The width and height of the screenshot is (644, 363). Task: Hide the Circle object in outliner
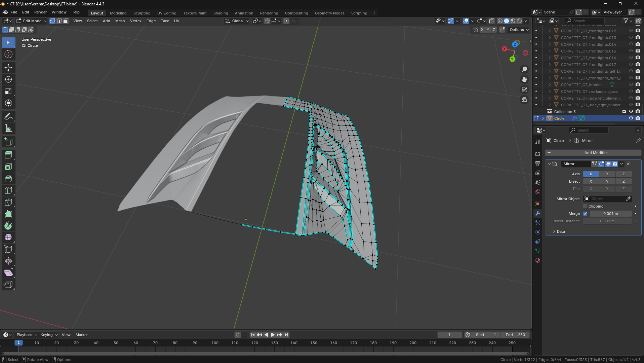631,118
